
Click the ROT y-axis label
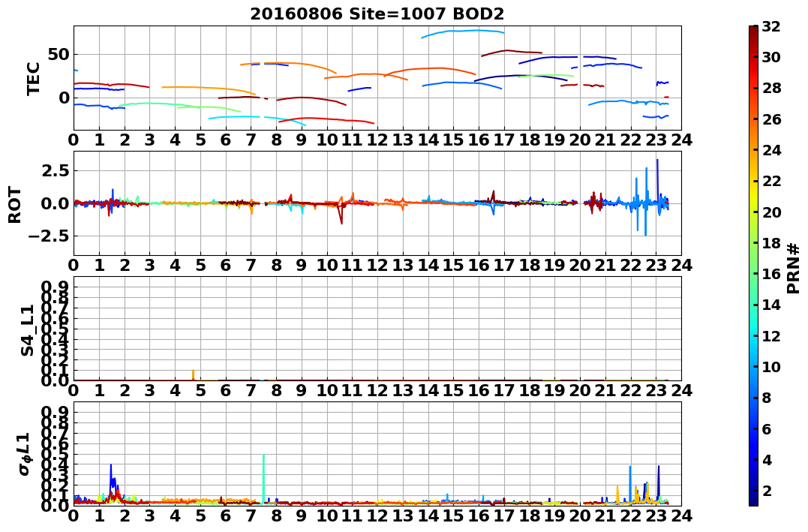point(15,205)
